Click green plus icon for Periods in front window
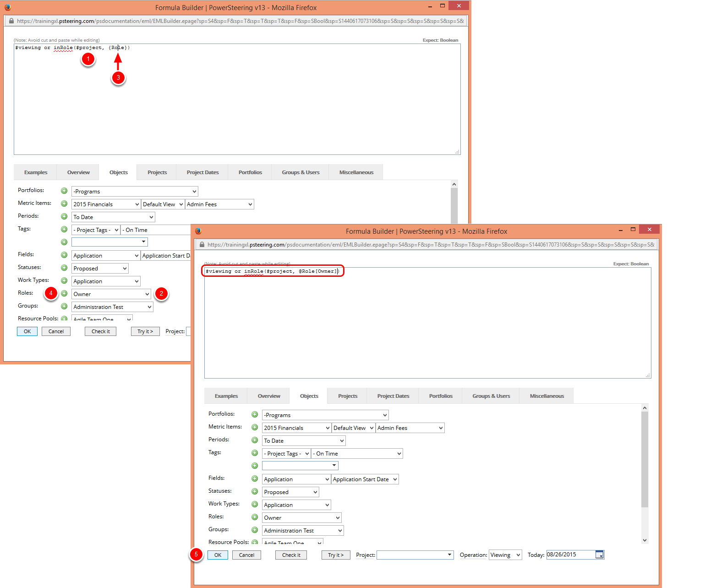This screenshot has height=588, width=705. point(255,440)
